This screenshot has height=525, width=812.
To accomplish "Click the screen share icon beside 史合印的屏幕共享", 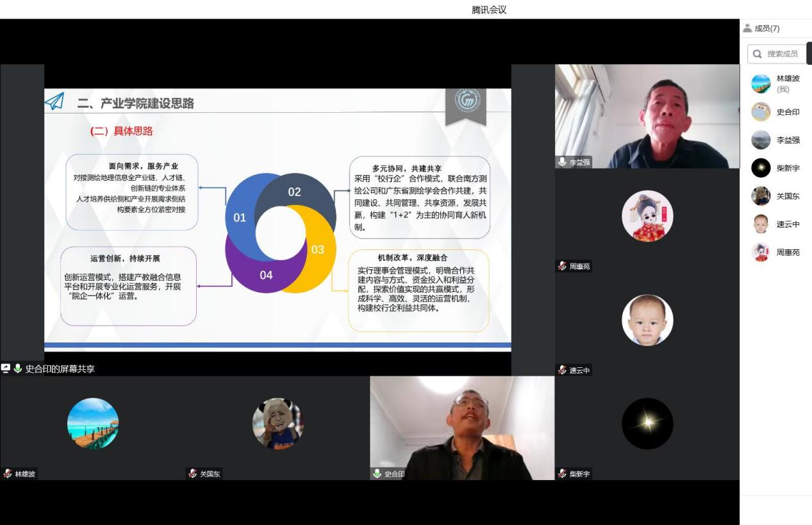I will pos(6,369).
